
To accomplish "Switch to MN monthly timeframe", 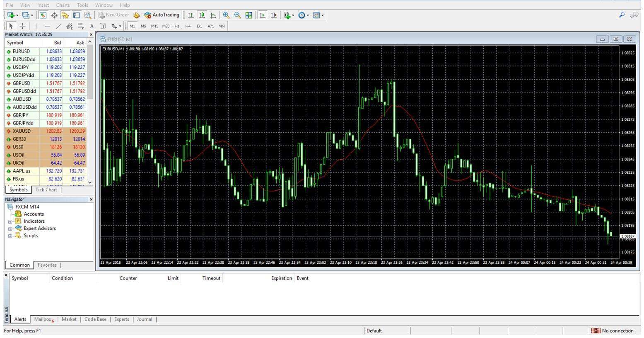I will point(222,26).
